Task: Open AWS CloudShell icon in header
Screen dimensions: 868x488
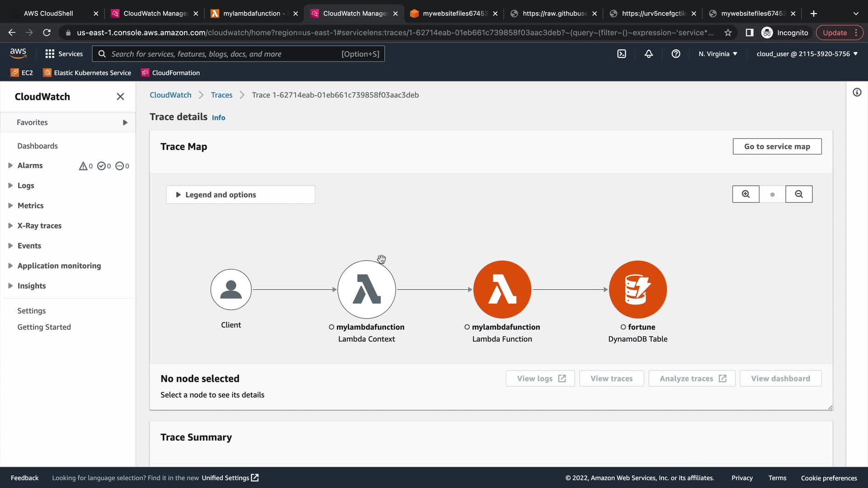Action: pos(622,54)
